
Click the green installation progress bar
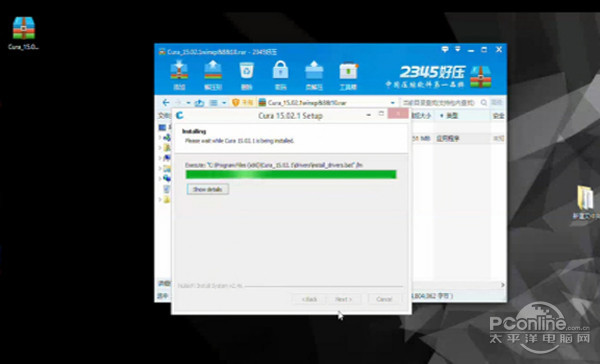click(291, 175)
